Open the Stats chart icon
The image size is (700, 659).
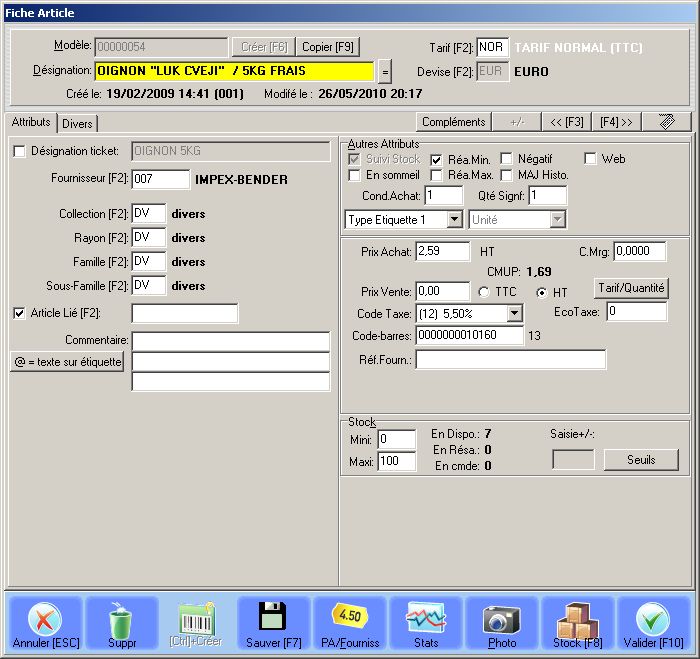tap(426, 617)
